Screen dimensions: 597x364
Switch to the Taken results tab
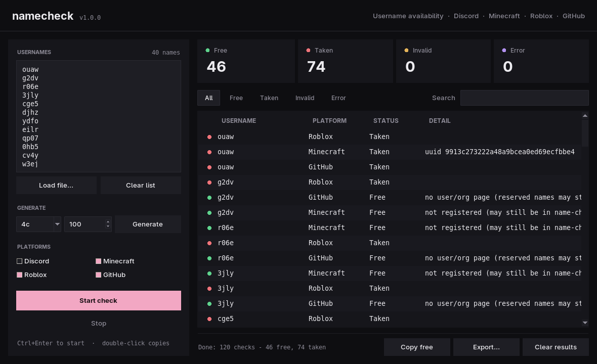[x=269, y=98]
